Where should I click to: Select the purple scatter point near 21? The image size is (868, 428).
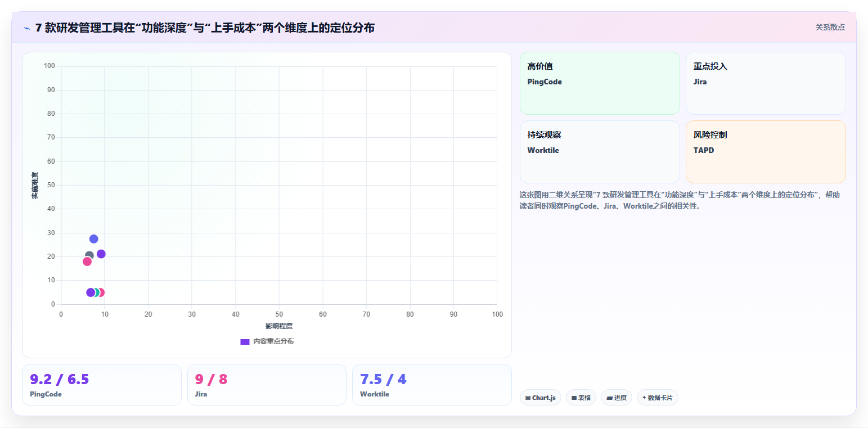pos(101,254)
